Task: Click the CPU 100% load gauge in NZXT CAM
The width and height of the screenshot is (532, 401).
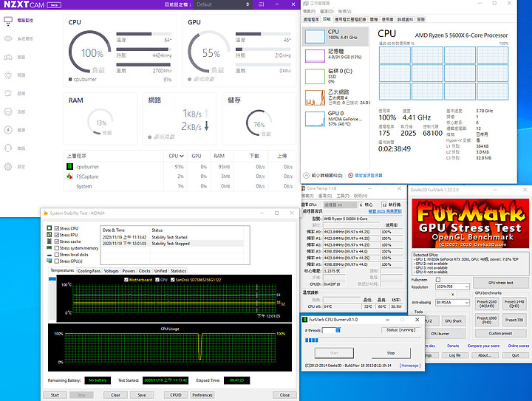Action: pyautogui.click(x=89, y=52)
